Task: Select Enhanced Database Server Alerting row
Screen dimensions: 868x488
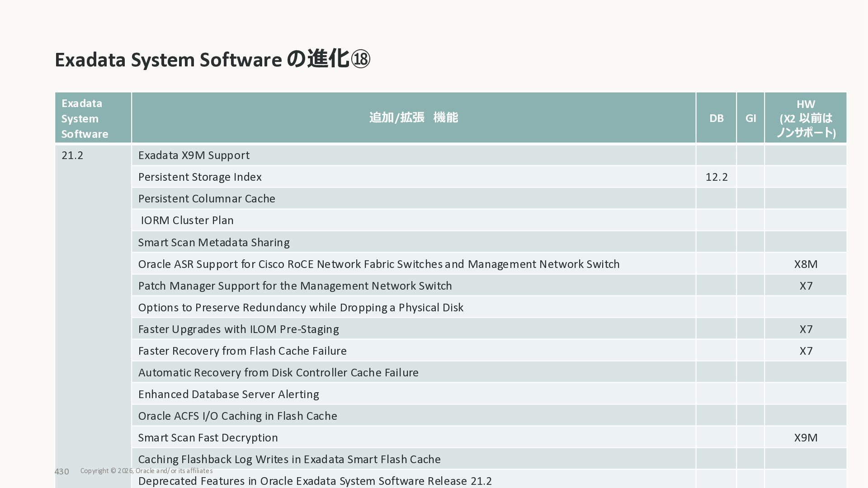Action: [228, 394]
